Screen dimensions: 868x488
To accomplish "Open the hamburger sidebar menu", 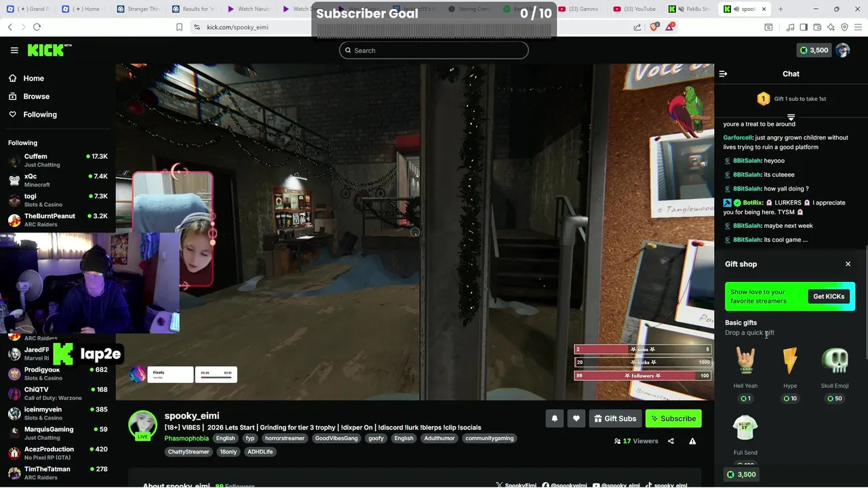I will pos(14,50).
